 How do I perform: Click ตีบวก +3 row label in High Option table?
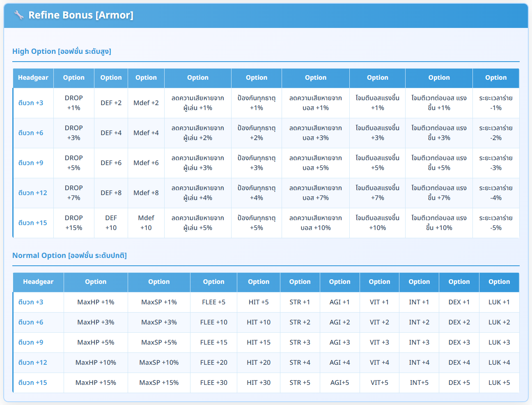31,103
